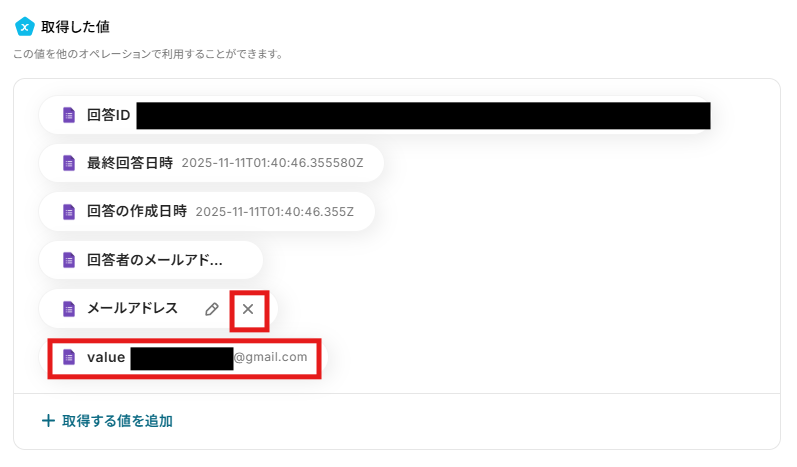Click the form icon beside 回答の作成日時
Viewport: 797px width, 467px height.
[x=69, y=211]
